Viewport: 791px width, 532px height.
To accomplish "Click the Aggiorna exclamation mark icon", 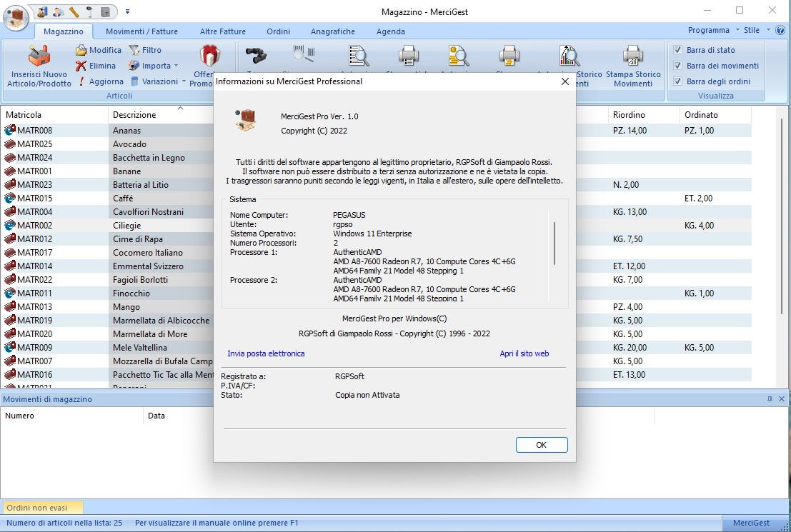I will (x=81, y=81).
